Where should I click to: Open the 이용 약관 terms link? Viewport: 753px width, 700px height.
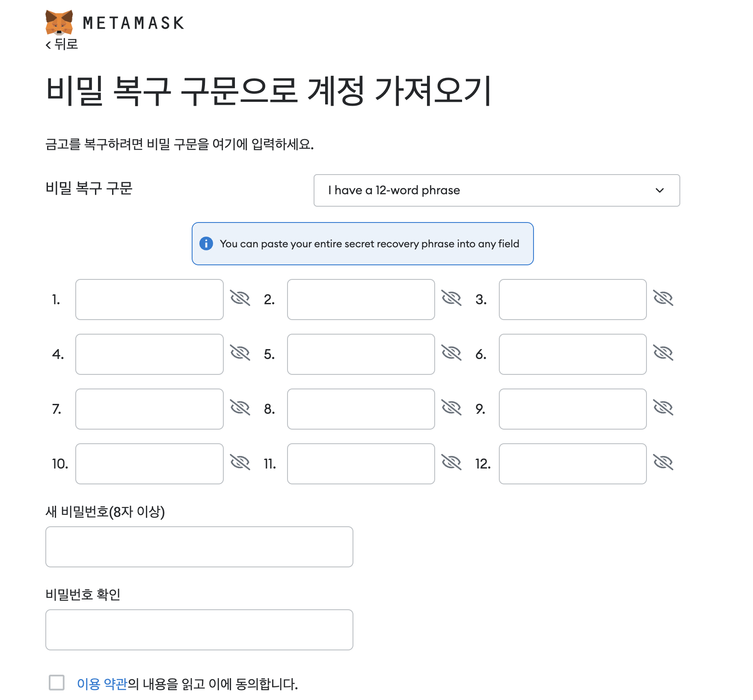(x=102, y=684)
